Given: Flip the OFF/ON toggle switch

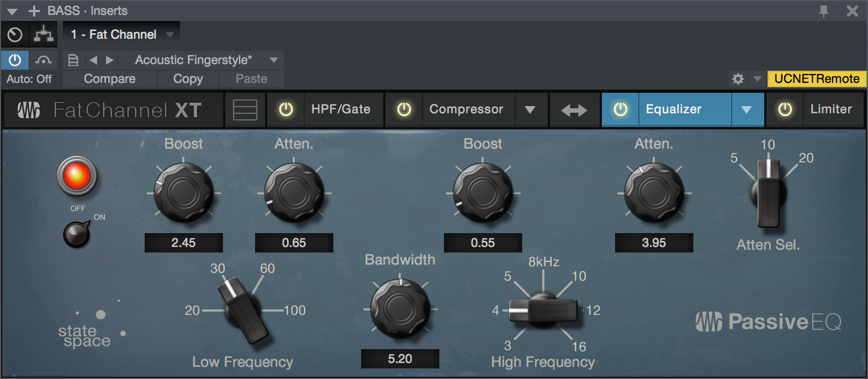Looking at the screenshot, I should click(77, 234).
